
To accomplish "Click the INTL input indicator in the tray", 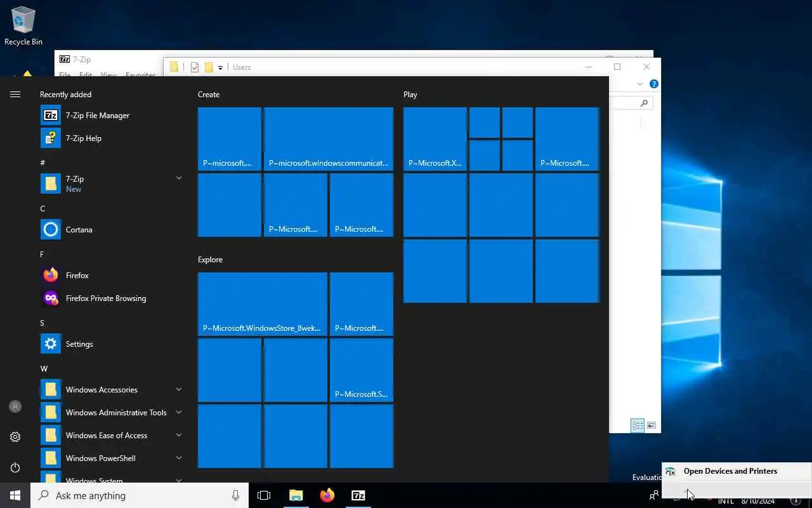I will 726,501.
